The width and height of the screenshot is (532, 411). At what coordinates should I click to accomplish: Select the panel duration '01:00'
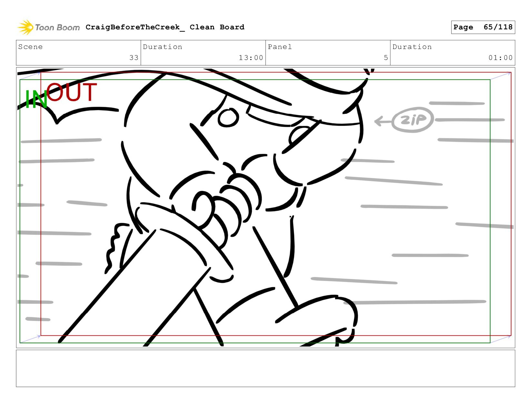click(500, 58)
